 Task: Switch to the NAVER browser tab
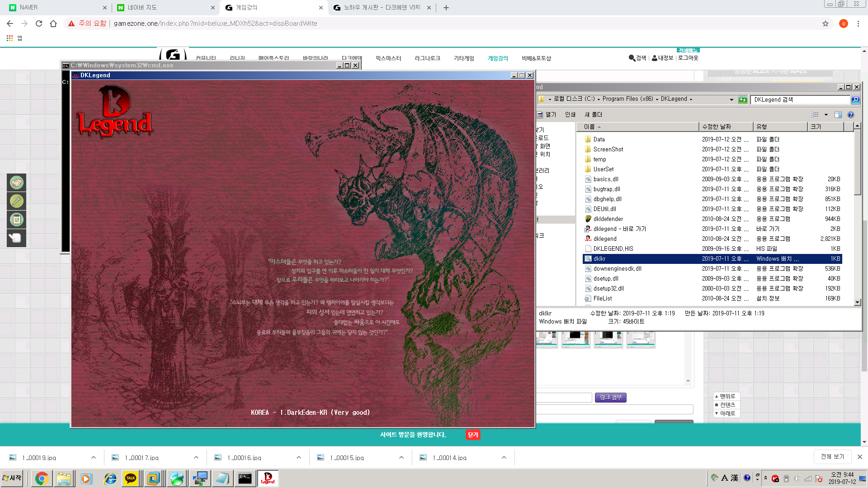point(57,8)
